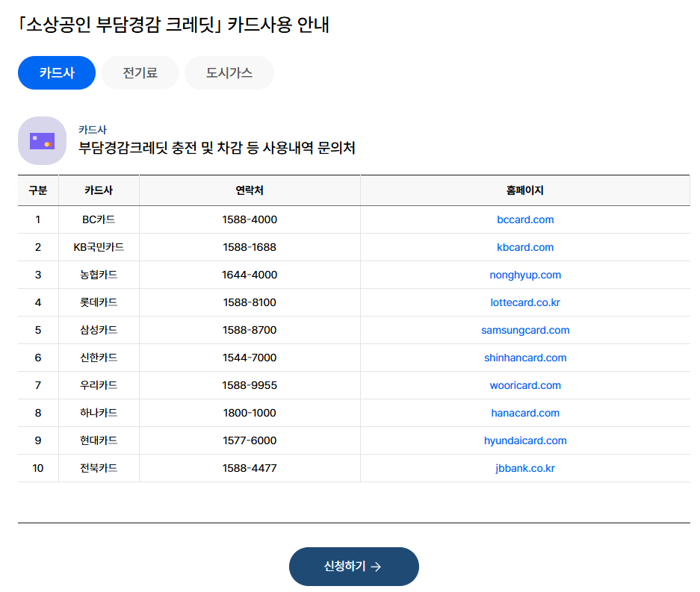This screenshot has height=592, width=700.
Task: Click the 홈페이지 column header
Action: tap(525, 190)
